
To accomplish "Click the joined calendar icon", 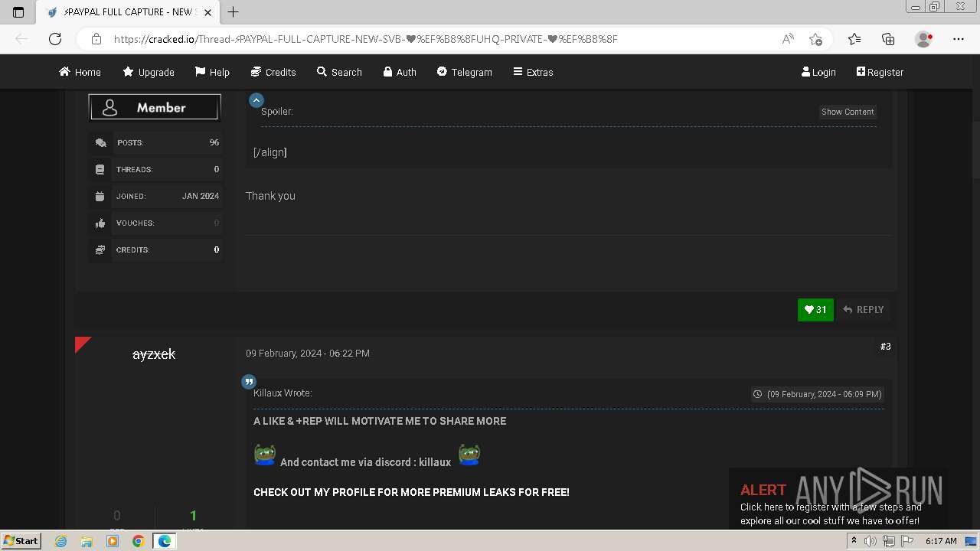I will click(100, 197).
